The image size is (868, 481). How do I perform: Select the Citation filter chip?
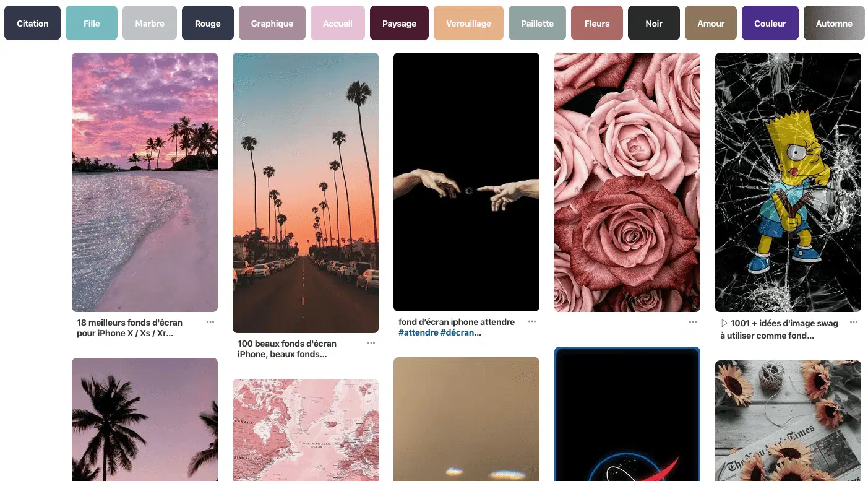click(32, 23)
